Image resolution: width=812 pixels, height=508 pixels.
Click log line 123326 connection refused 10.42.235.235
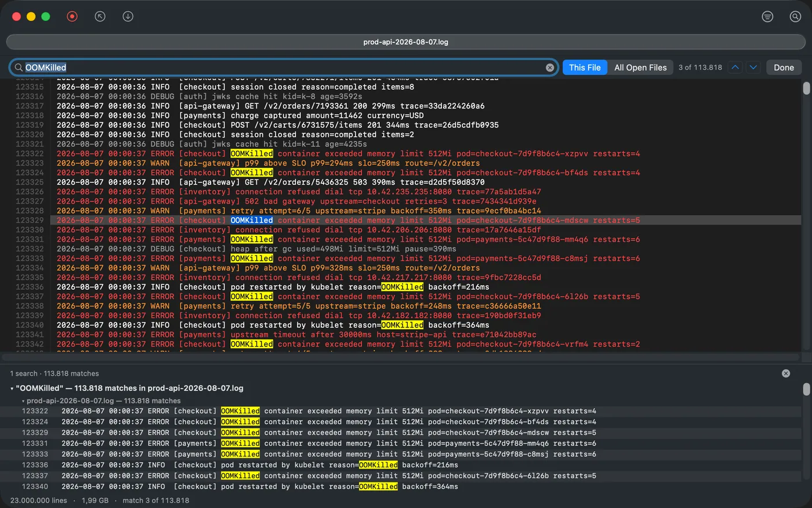pyautogui.click(x=299, y=192)
